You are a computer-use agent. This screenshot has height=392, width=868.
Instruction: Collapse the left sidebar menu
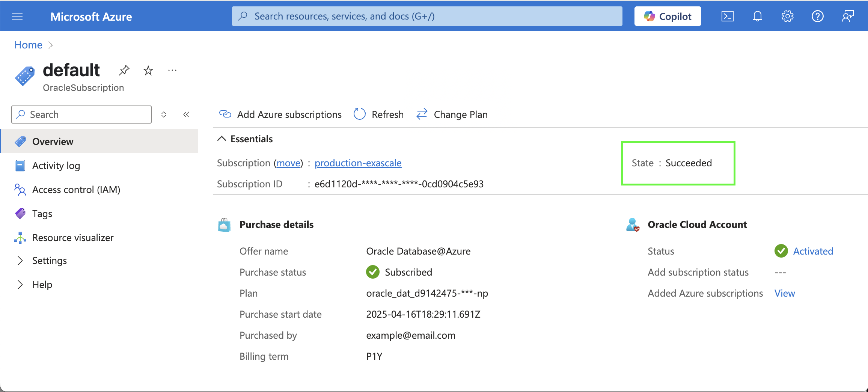(186, 115)
